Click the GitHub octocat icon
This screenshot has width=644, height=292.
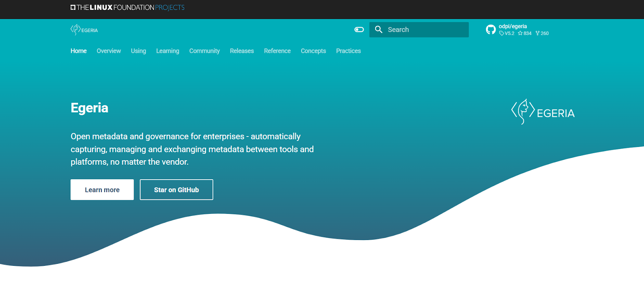(491, 29)
